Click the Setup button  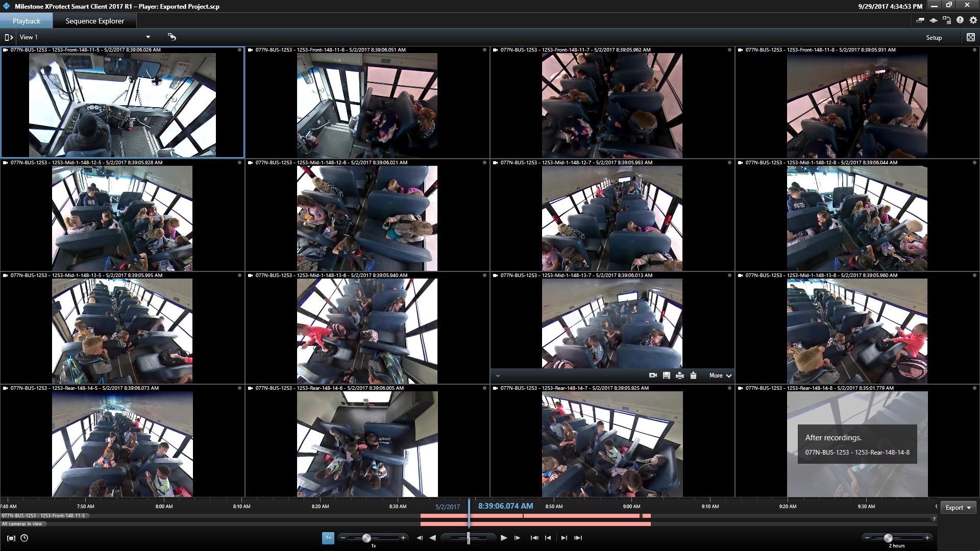[934, 37]
